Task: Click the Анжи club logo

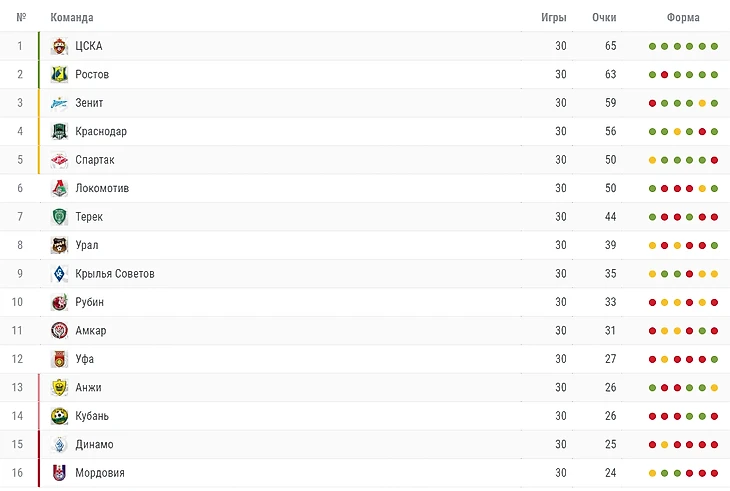Action: tap(59, 388)
